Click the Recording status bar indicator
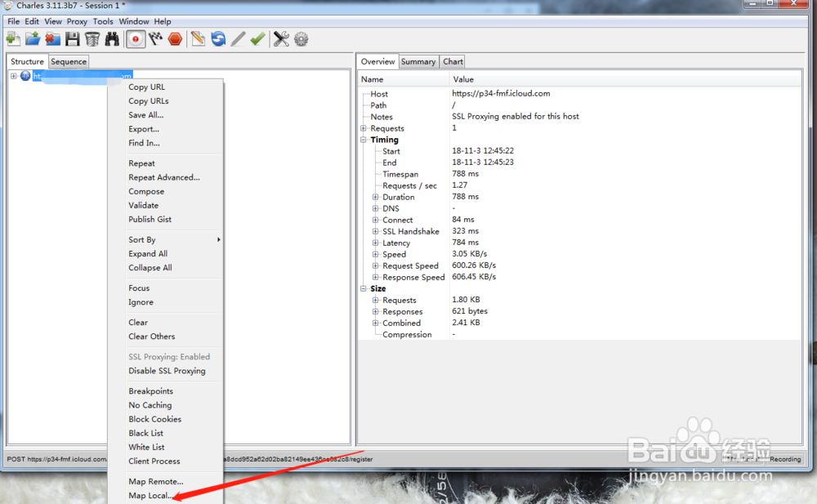 tap(784, 459)
